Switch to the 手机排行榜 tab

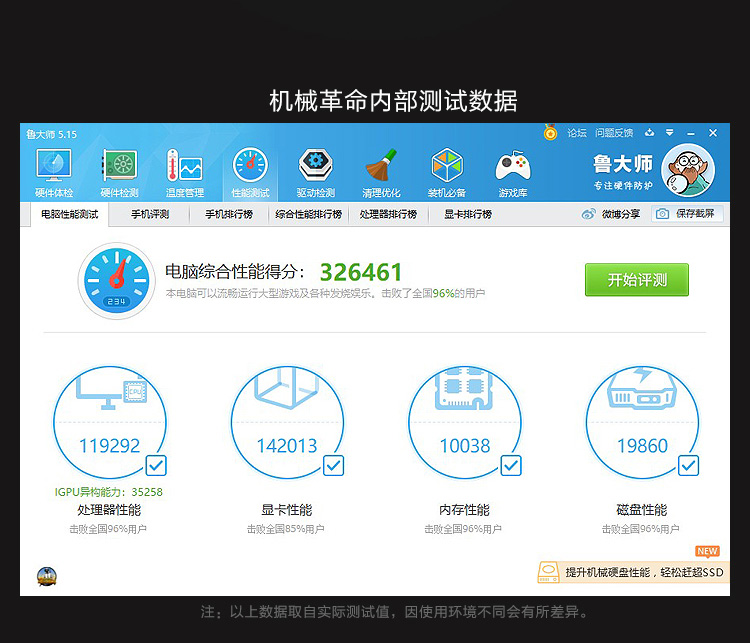229,214
